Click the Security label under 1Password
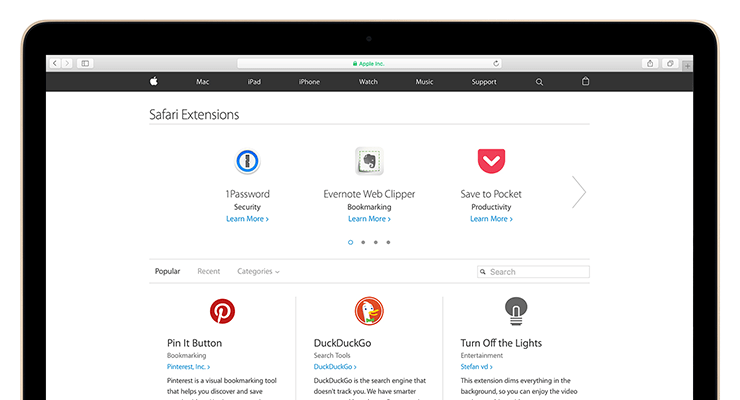 tap(247, 207)
